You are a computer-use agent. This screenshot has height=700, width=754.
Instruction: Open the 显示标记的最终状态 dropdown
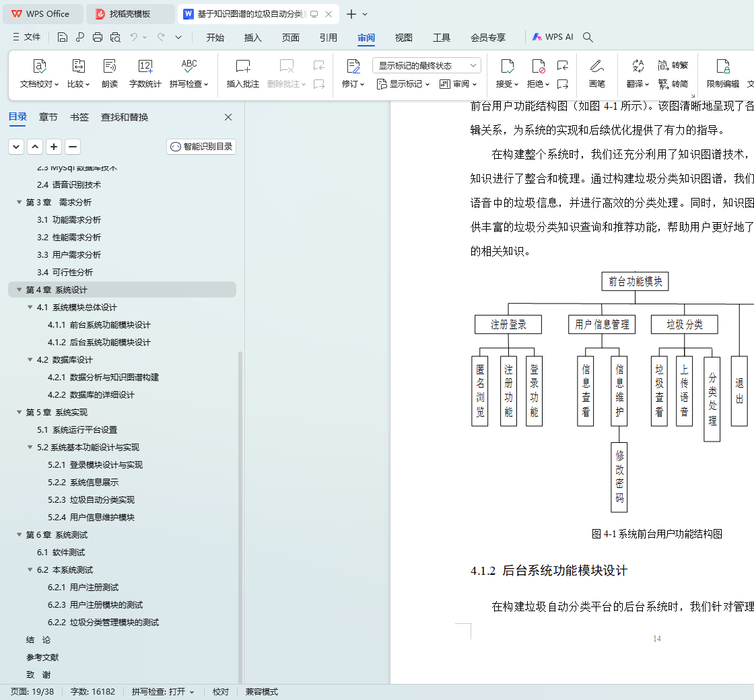click(427, 65)
